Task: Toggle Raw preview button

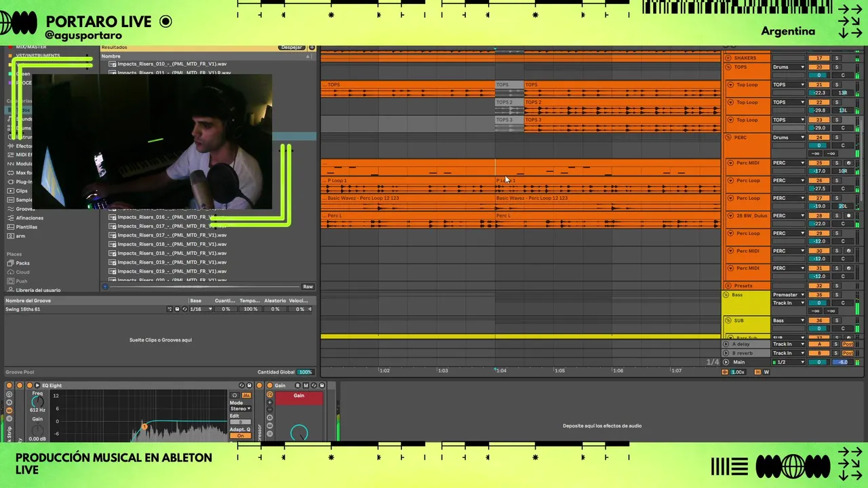Action: (x=308, y=287)
